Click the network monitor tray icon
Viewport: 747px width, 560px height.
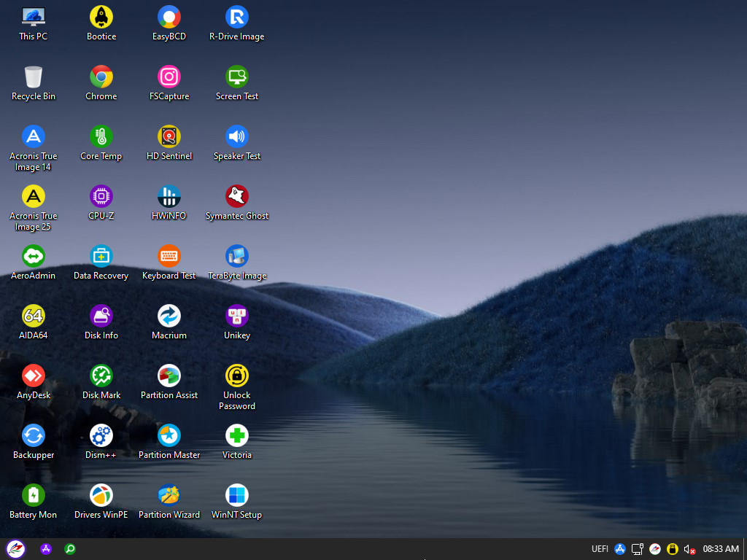point(637,549)
